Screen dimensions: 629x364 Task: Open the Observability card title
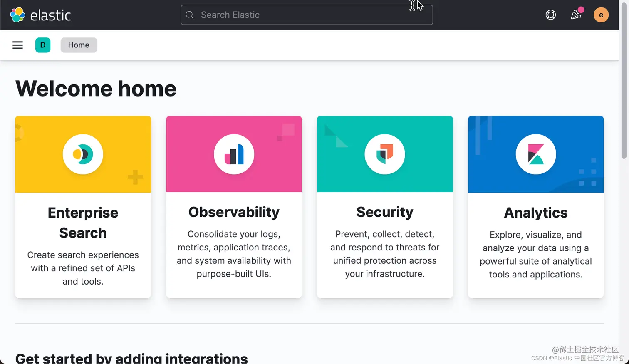[234, 212]
